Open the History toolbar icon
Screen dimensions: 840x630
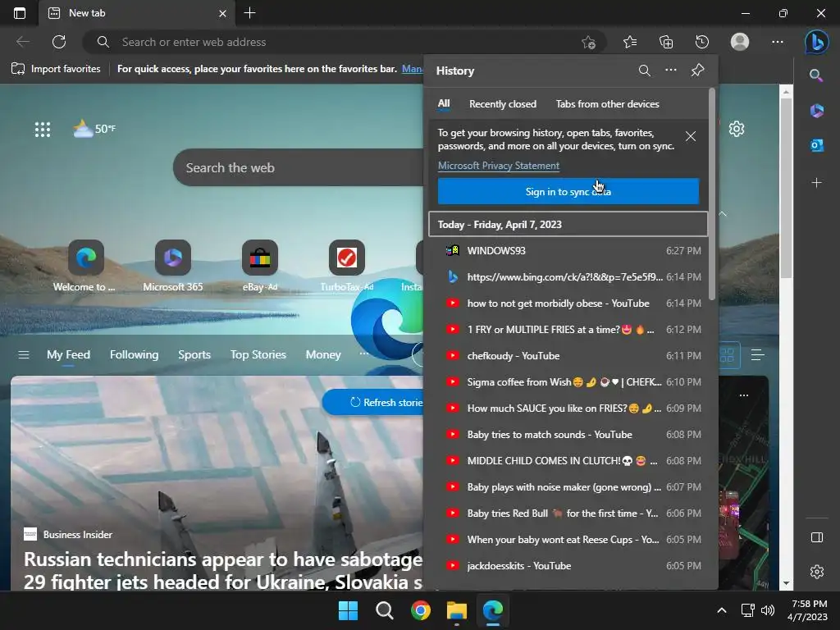click(x=702, y=42)
